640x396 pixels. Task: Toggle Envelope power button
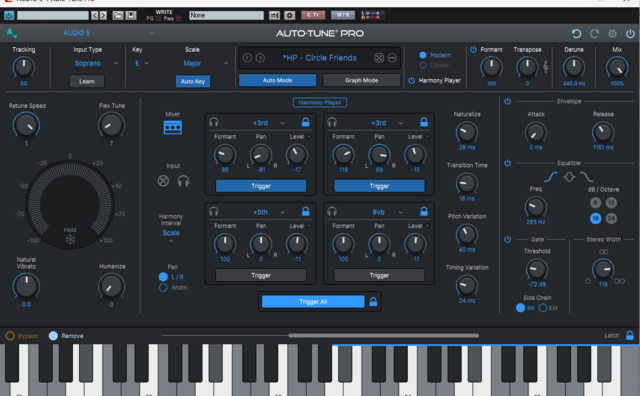(x=507, y=101)
